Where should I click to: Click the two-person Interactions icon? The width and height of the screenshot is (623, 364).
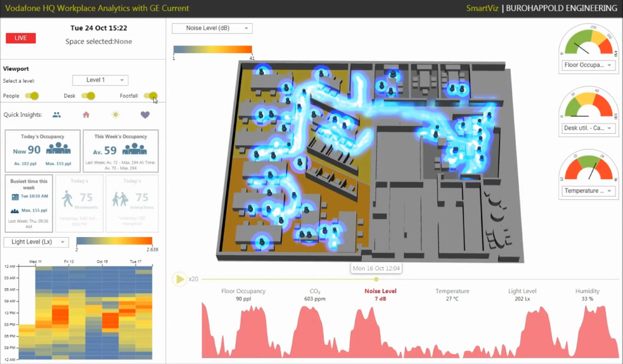click(120, 199)
